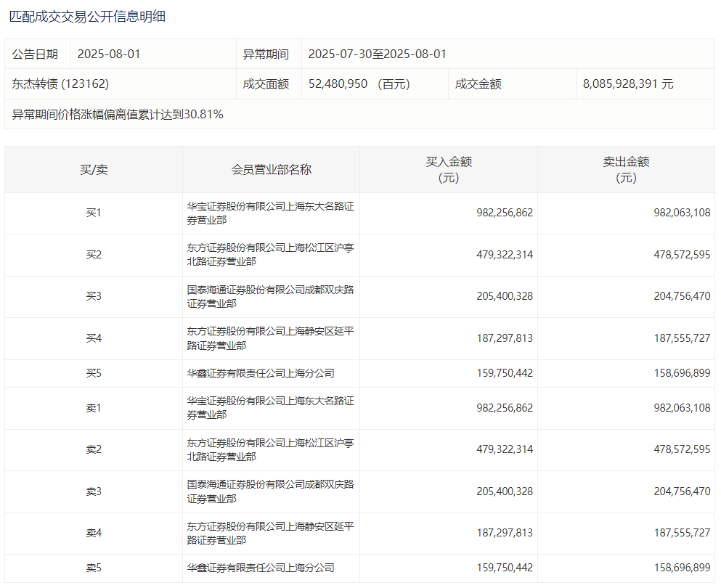
Task: Click the 买/卖 column header
Action: click(x=94, y=169)
